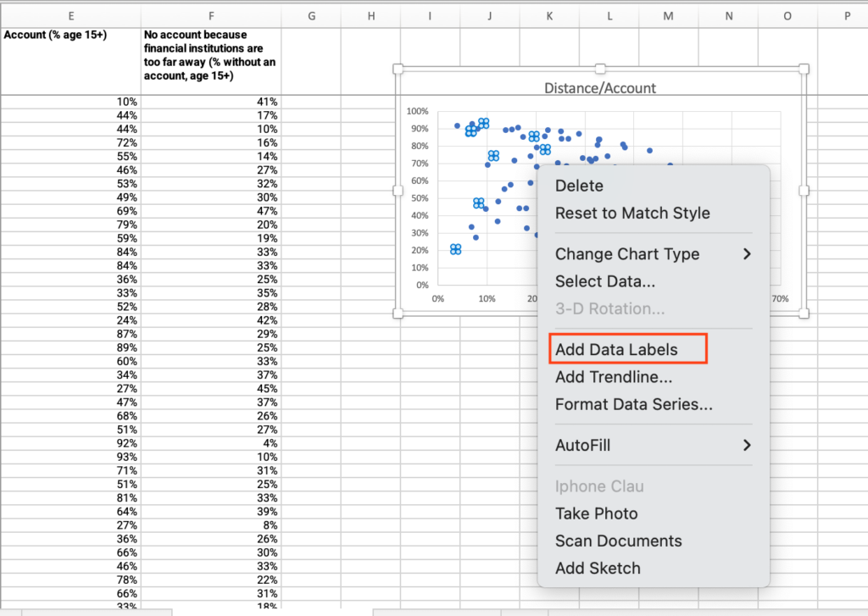
Task: Select column F header
Action: [211, 16]
